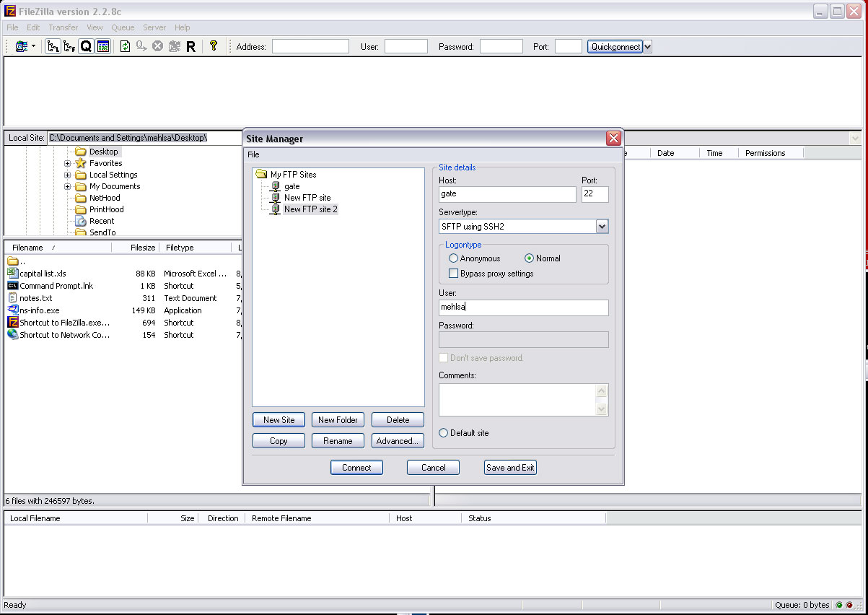Sort by the Filesize column header
Viewport: 868px width, 615px height.
click(x=135, y=248)
